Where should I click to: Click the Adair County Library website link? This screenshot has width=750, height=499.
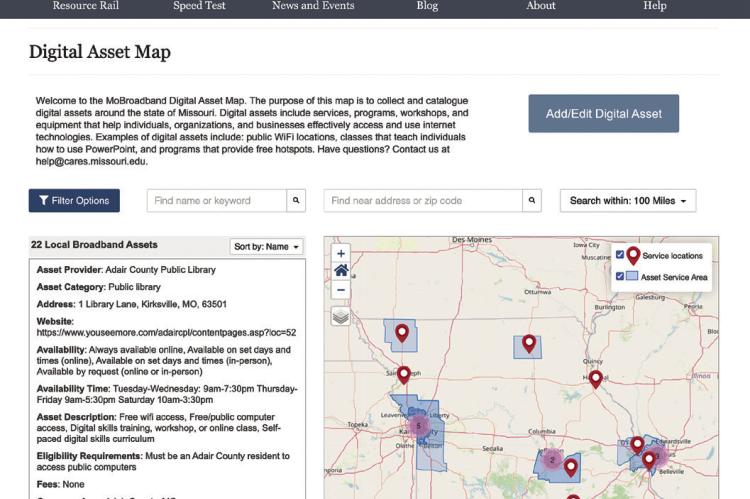click(166, 333)
